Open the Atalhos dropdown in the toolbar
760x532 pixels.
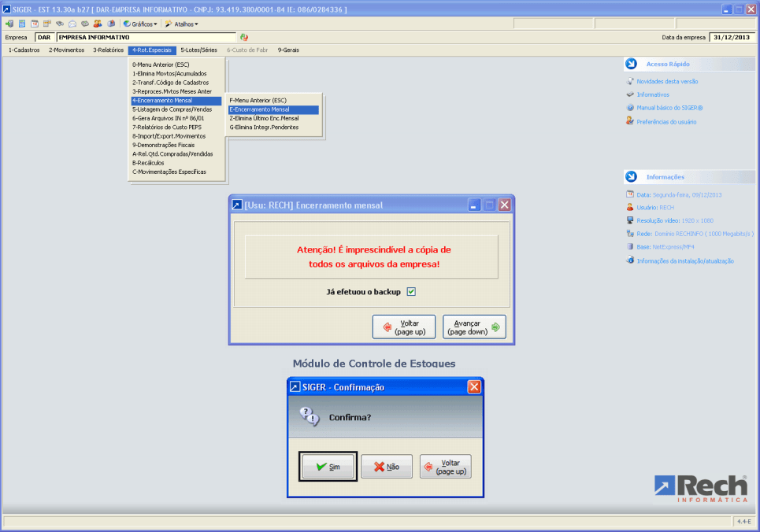pos(182,24)
